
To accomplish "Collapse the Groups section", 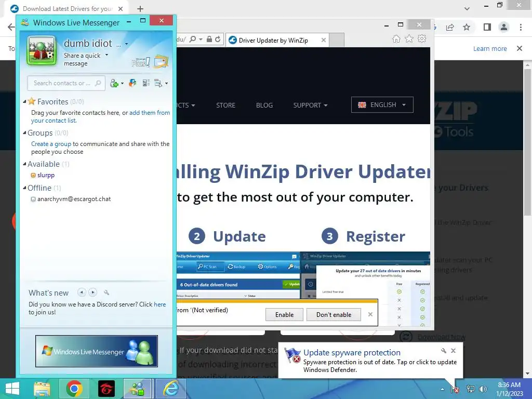I will tap(24, 132).
